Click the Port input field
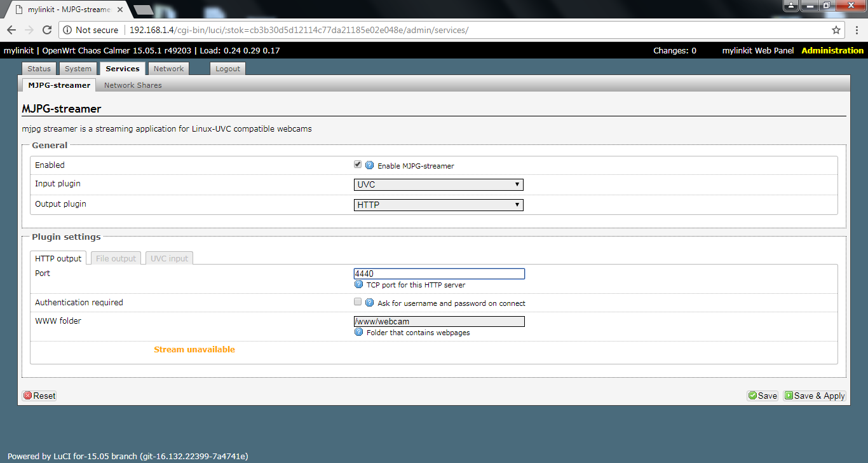The image size is (868, 463). click(x=439, y=274)
